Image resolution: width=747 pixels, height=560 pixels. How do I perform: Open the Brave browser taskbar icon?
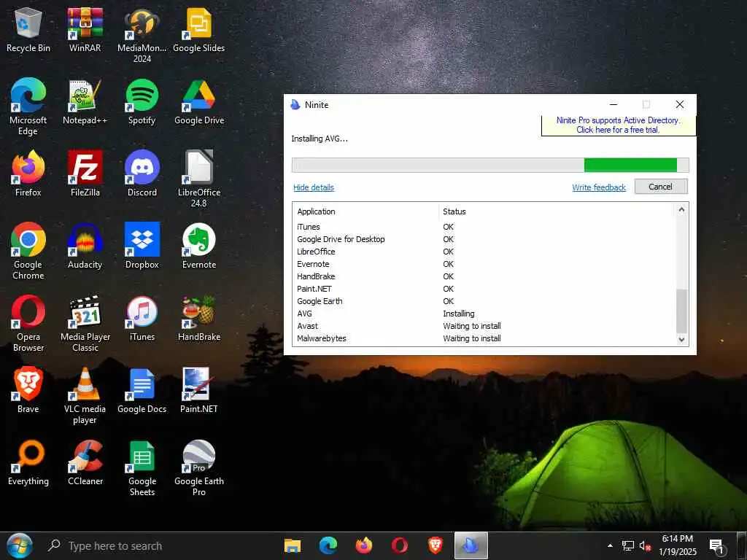pos(435,545)
